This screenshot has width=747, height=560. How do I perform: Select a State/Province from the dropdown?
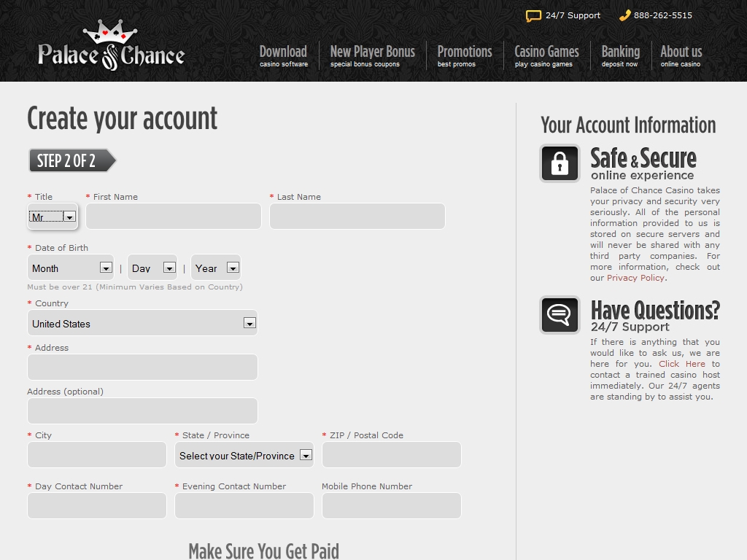coord(244,455)
